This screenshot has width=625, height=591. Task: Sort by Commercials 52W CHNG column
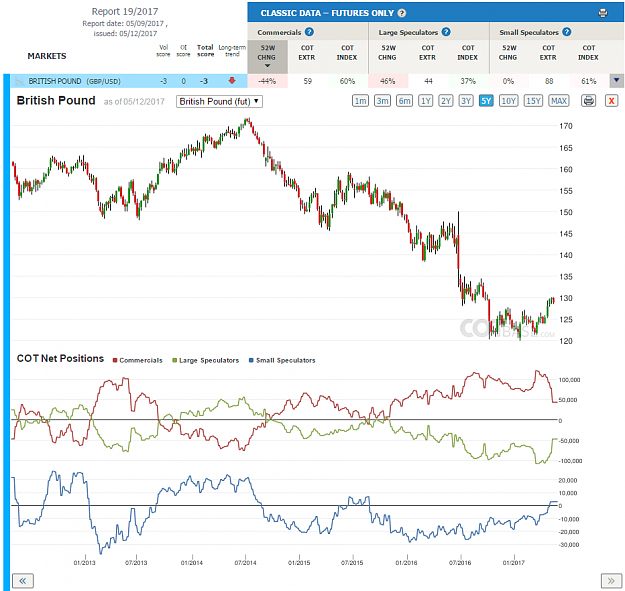[267, 56]
